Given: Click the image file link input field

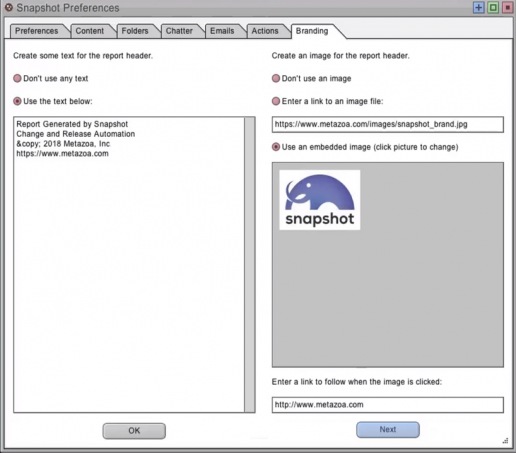Looking at the screenshot, I should point(388,124).
